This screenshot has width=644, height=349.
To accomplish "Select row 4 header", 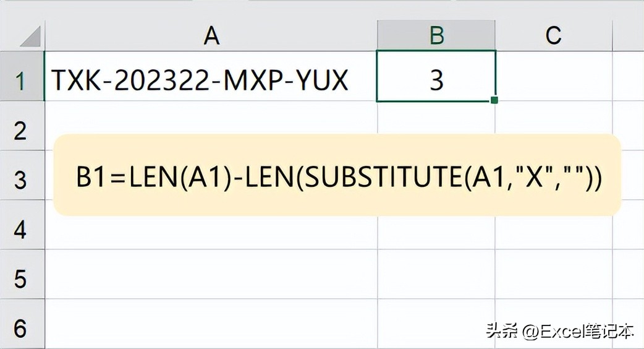I will [x=21, y=230].
